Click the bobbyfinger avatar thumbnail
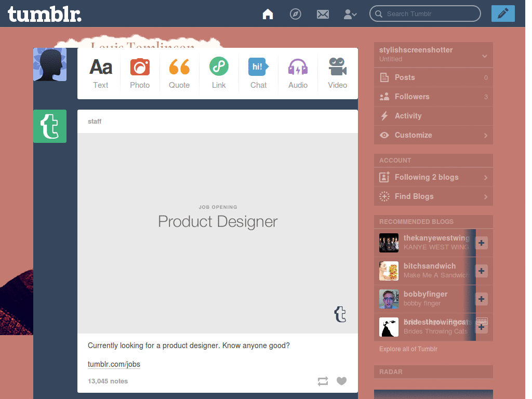This screenshot has height=399, width=532. (x=389, y=299)
